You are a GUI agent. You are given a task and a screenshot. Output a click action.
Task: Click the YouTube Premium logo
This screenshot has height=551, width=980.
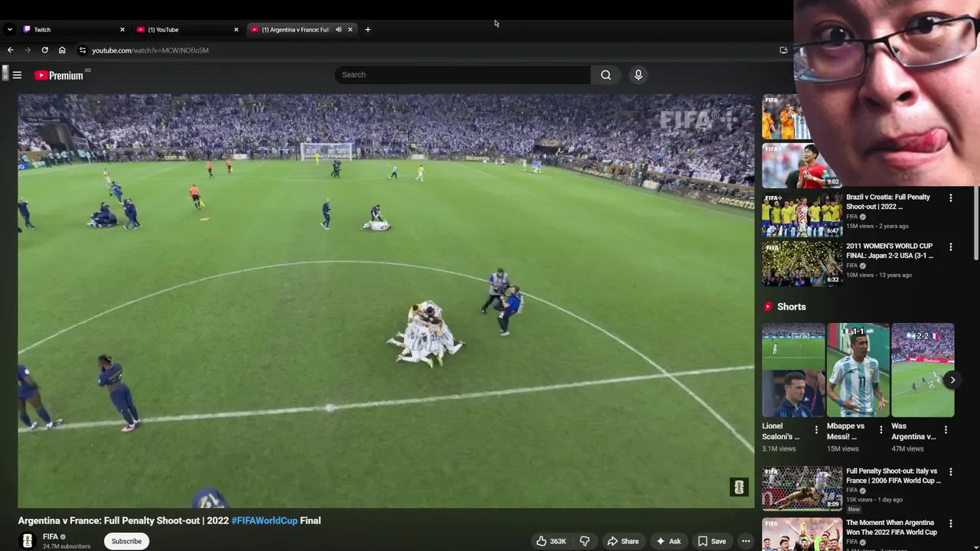(59, 75)
